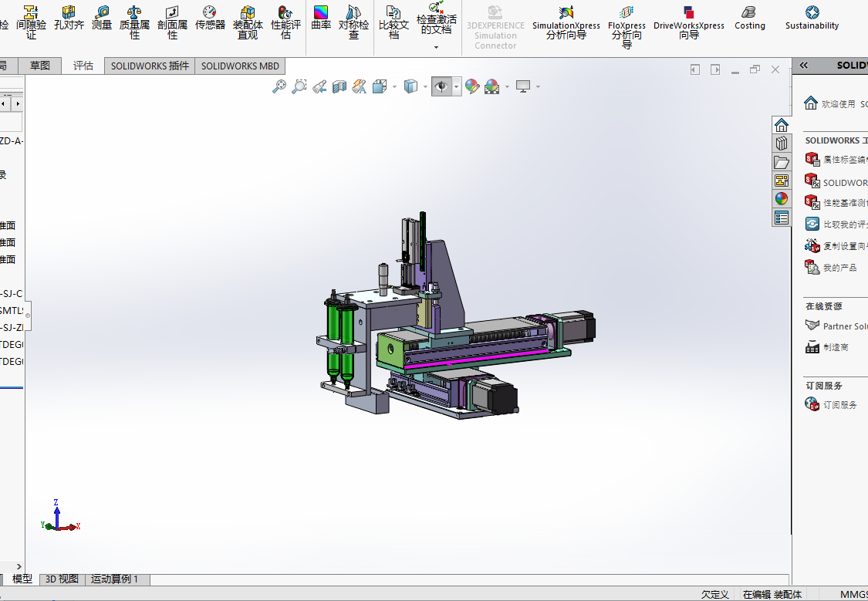Click Zoom to Fit magnifier icon
This screenshot has height=601, width=868.
coord(279,86)
